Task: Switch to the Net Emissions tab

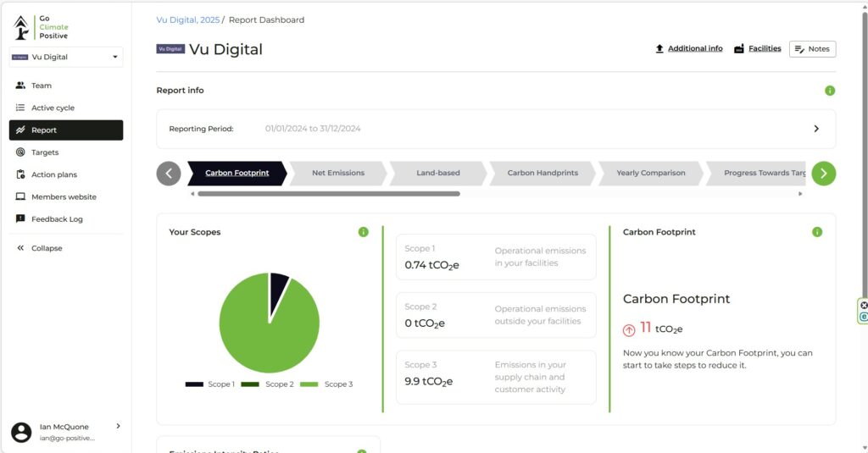Action: point(337,173)
